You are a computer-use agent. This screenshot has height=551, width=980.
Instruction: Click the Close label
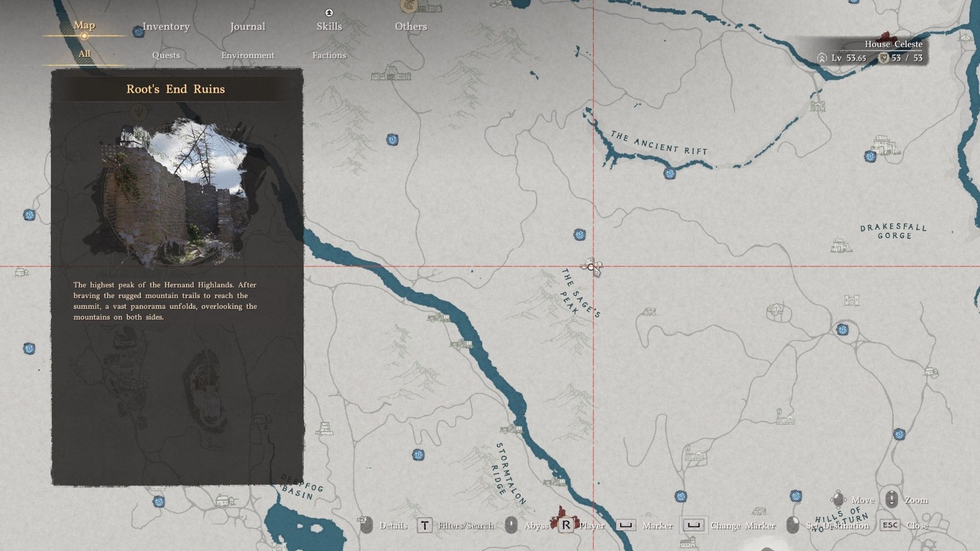[x=917, y=525]
